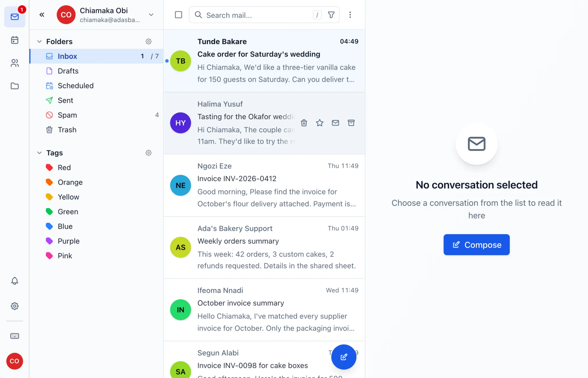Screen dimensions: 588x378
Task: Open the settings gear in left rail
Action: [15, 306]
